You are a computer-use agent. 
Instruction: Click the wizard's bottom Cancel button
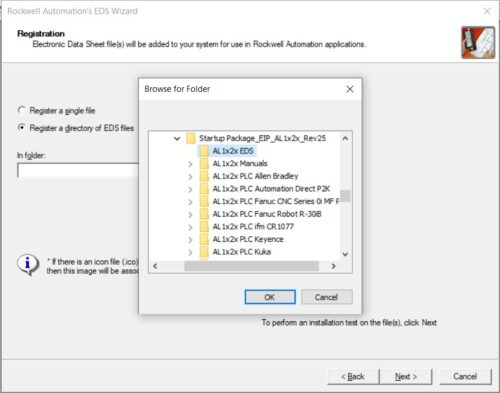pos(465,377)
